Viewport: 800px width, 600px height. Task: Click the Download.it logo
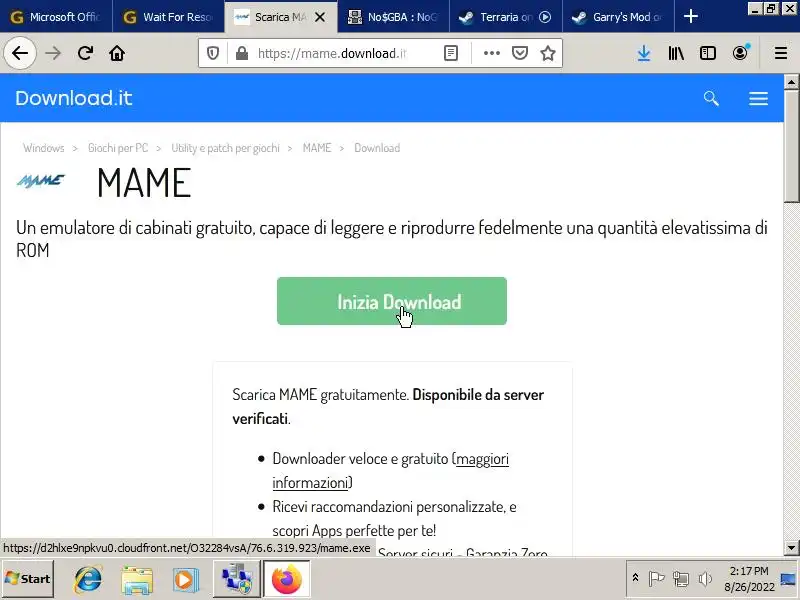pyautogui.click(x=74, y=98)
